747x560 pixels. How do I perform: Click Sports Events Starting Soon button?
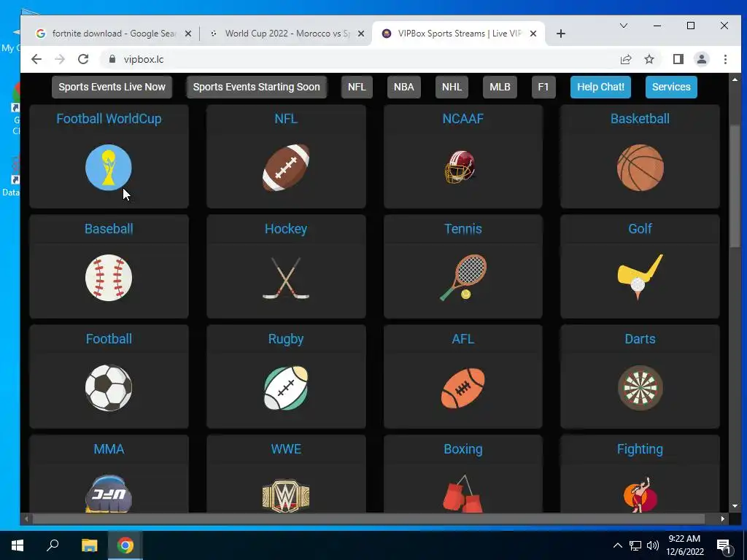click(256, 87)
